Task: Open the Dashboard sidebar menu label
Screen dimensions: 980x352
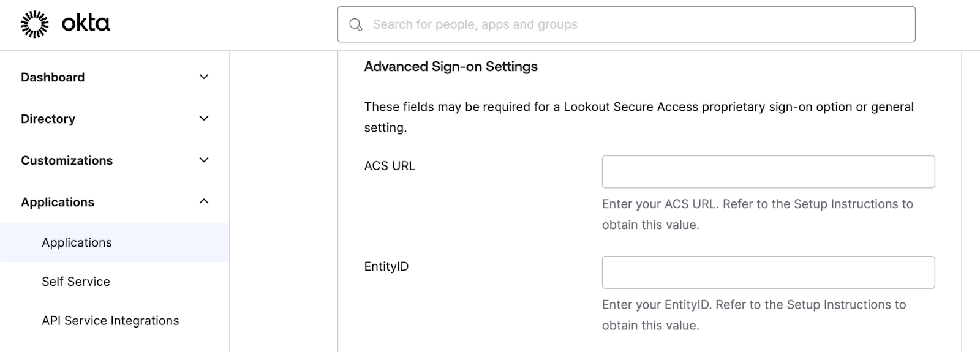Action: (53, 77)
